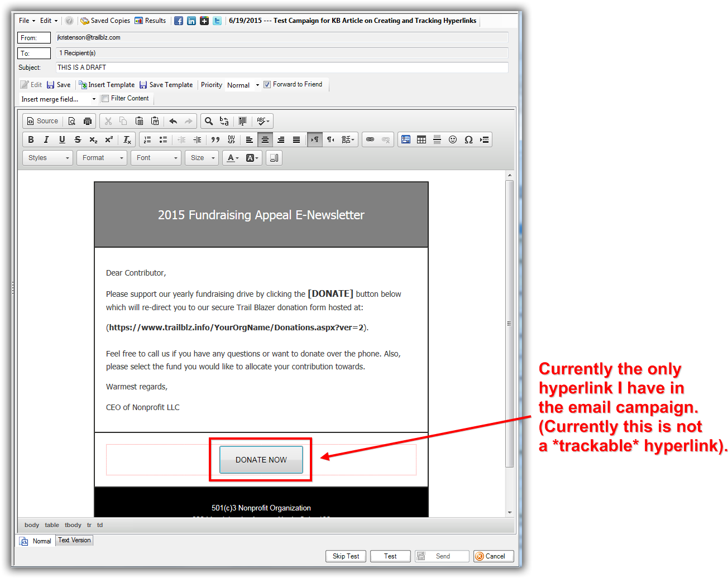Insert a table into the email body
728x578 pixels.
(x=422, y=139)
